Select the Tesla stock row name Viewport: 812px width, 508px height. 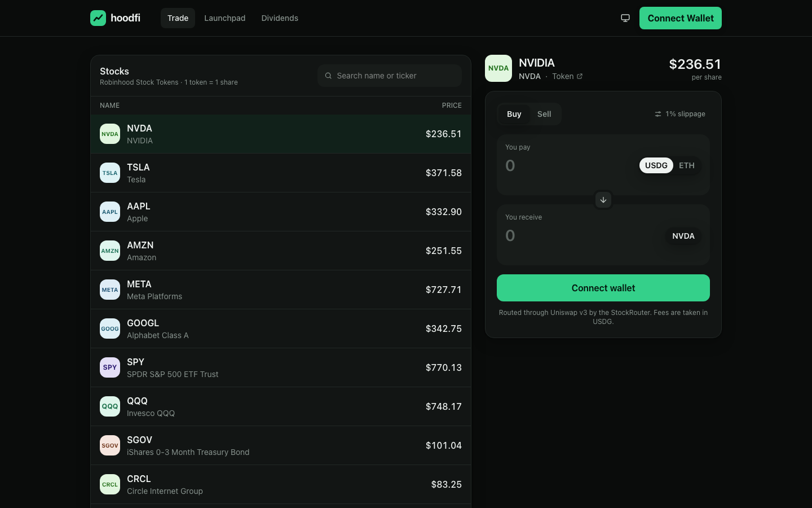(136, 179)
